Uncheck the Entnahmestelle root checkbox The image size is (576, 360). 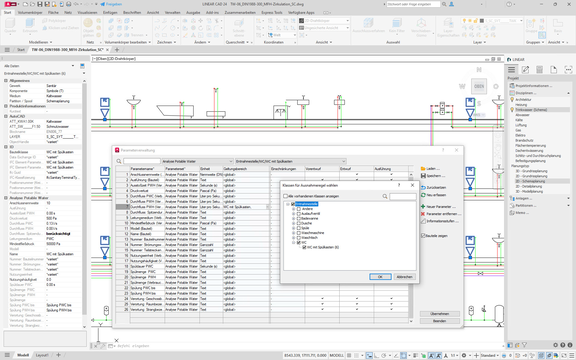293,204
